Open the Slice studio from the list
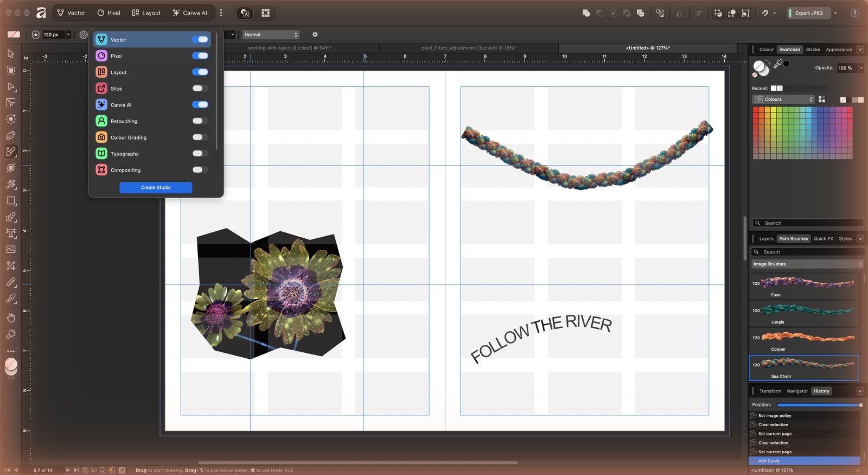Viewport: 868px width, 475px height. click(x=116, y=88)
